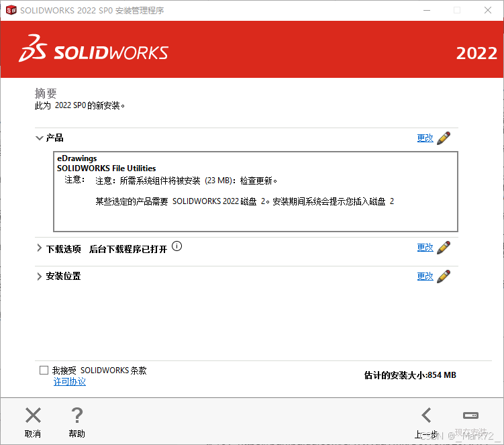Click the 后台下载程序已打开 status text
The height and width of the screenshot is (445, 504).
tap(128, 249)
